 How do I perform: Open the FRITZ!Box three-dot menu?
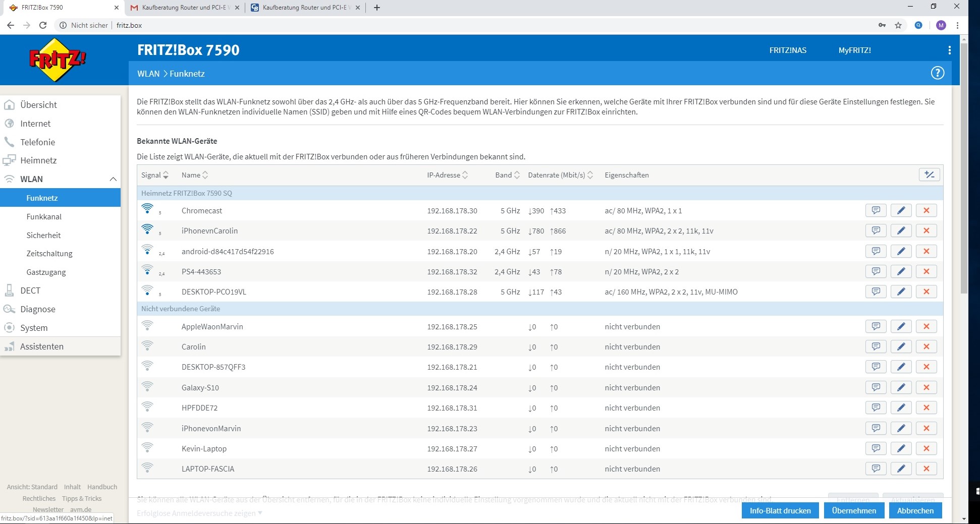(x=949, y=50)
